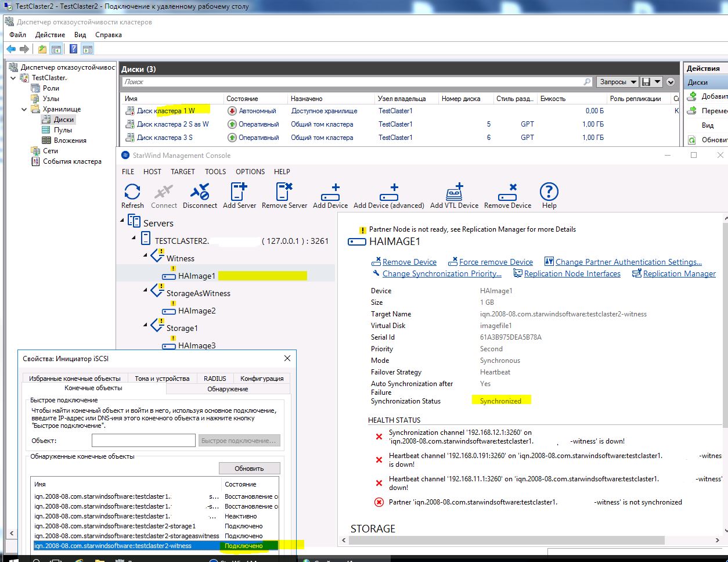Switch to the Тома и устройства tab
This screenshot has height=562, width=728.
(x=162, y=378)
